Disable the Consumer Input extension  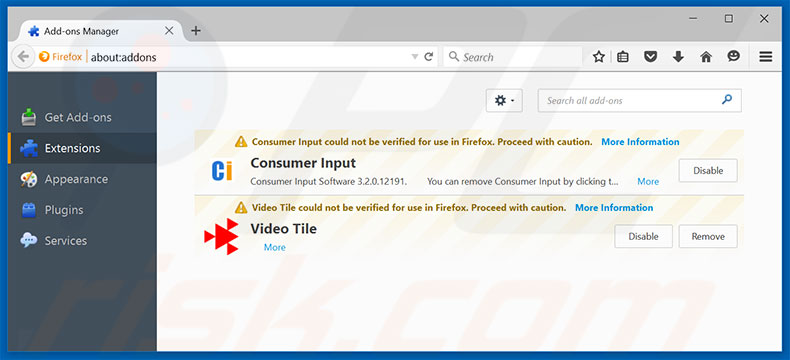[x=708, y=170]
